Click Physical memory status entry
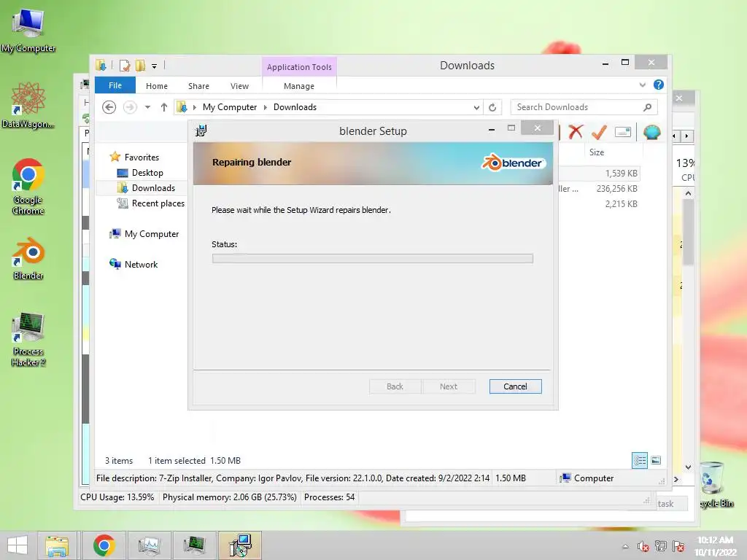The image size is (747, 560). point(229,497)
